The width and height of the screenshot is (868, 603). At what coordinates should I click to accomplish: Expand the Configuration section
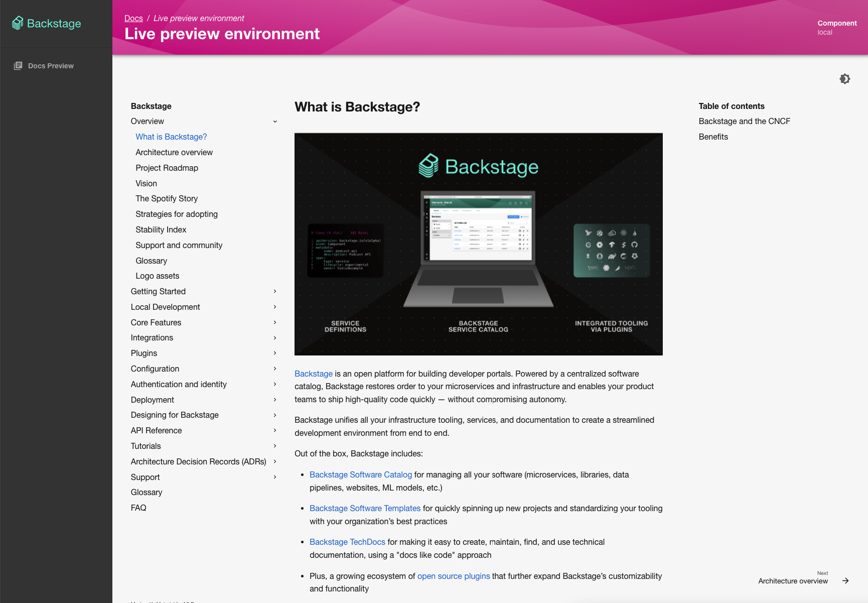[x=275, y=369]
